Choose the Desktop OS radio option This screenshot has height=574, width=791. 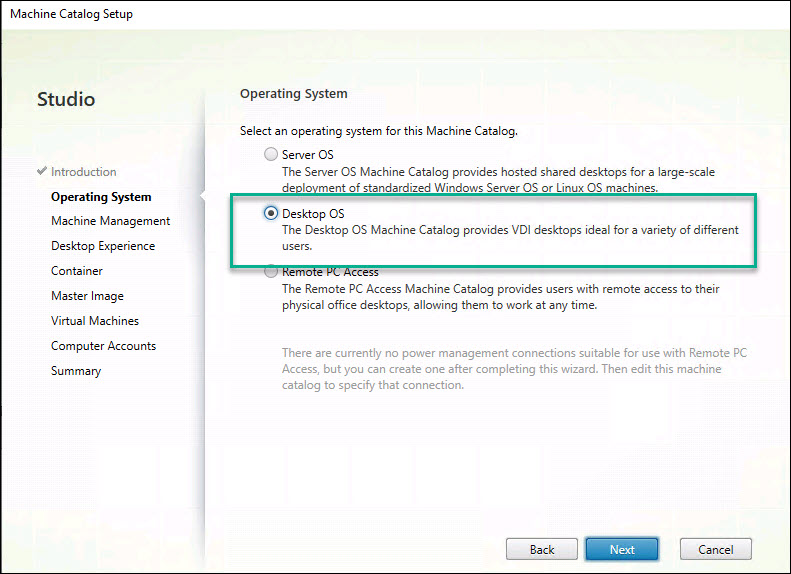coord(270,213)
